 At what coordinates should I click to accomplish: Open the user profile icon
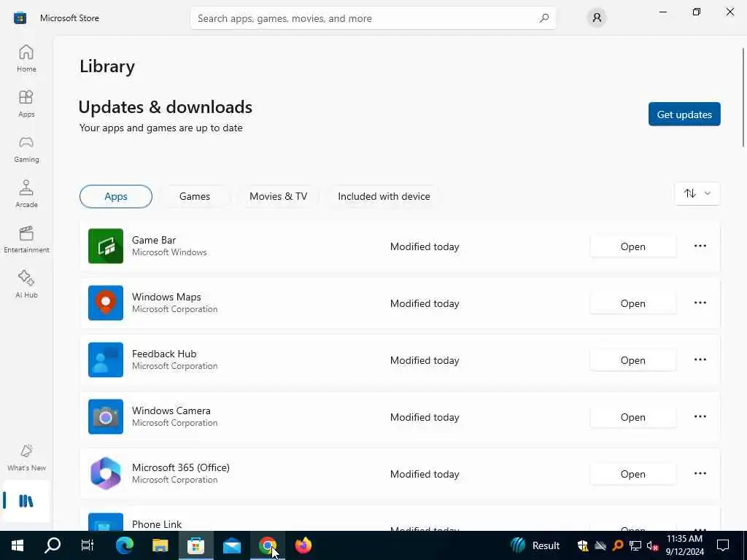(x=597, y=18)
